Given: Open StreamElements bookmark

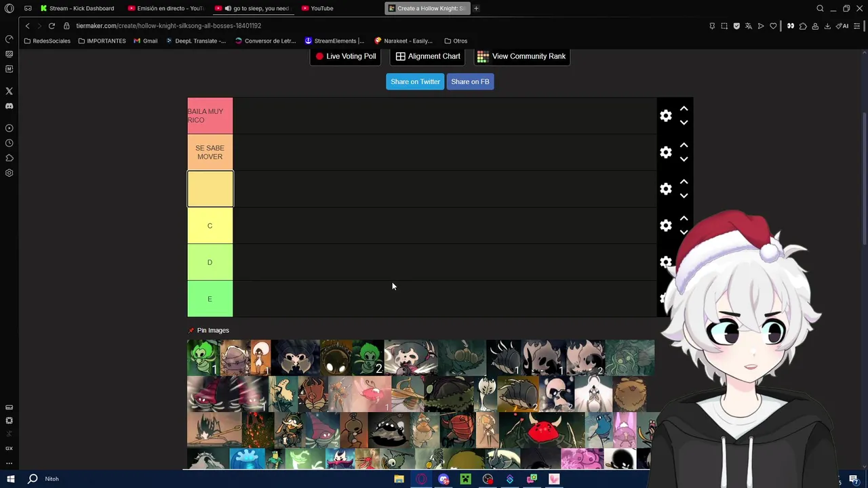Looking at the screenshot, I should coord(334,41).
